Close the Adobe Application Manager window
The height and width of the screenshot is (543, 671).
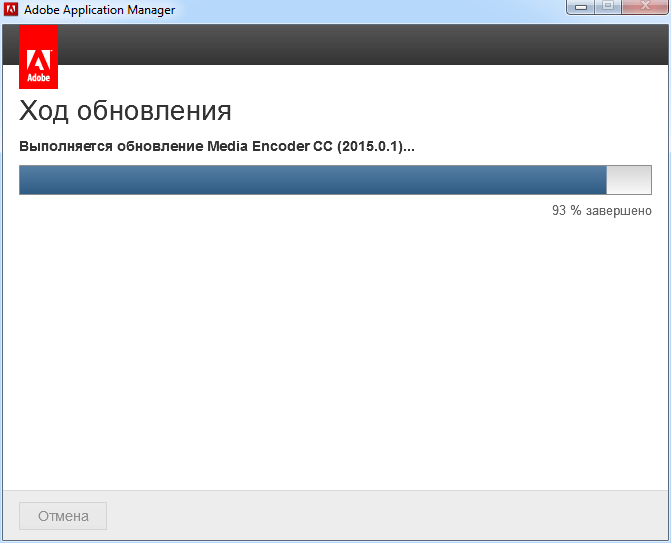point(645,6)
